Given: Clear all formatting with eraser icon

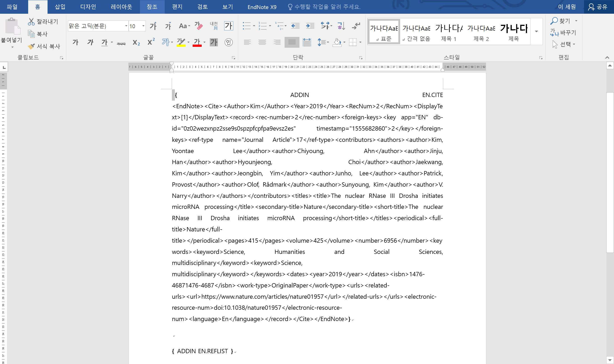Looking at the screenshot, I should [x=199, y=26].
